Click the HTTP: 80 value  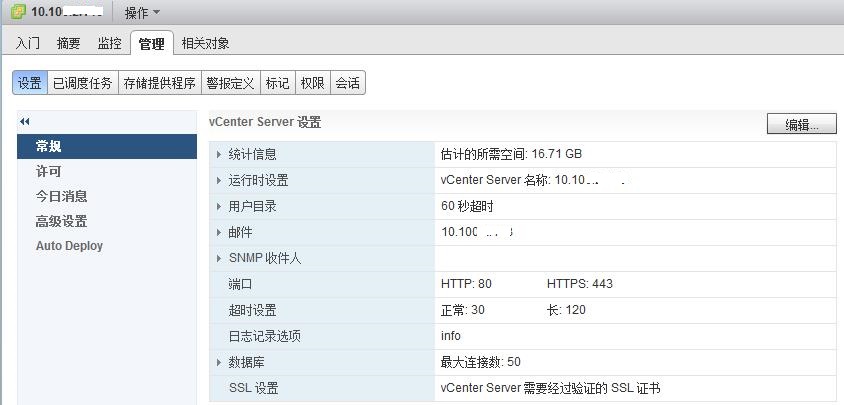[x=466, y=284]
